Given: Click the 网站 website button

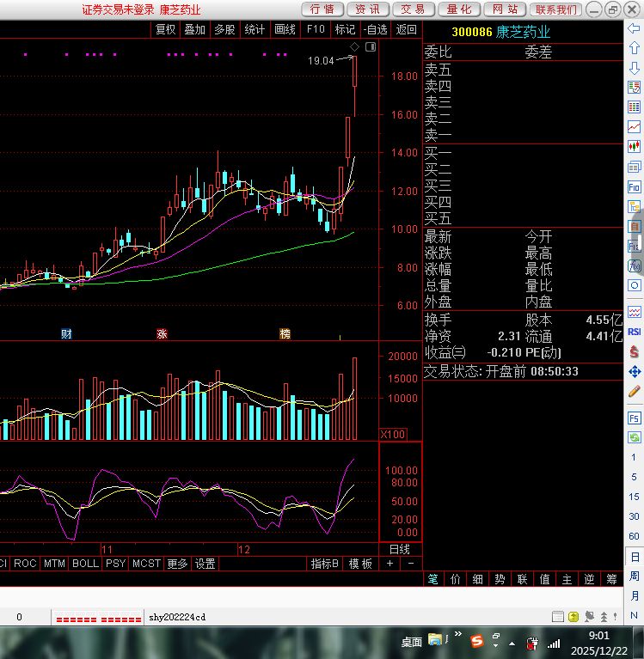Looking at the screenshot, I should point(505,9).
